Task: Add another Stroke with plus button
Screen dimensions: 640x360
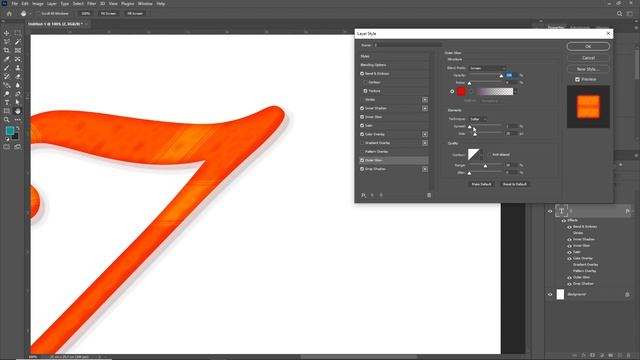Action: click(x=425, y=100)
